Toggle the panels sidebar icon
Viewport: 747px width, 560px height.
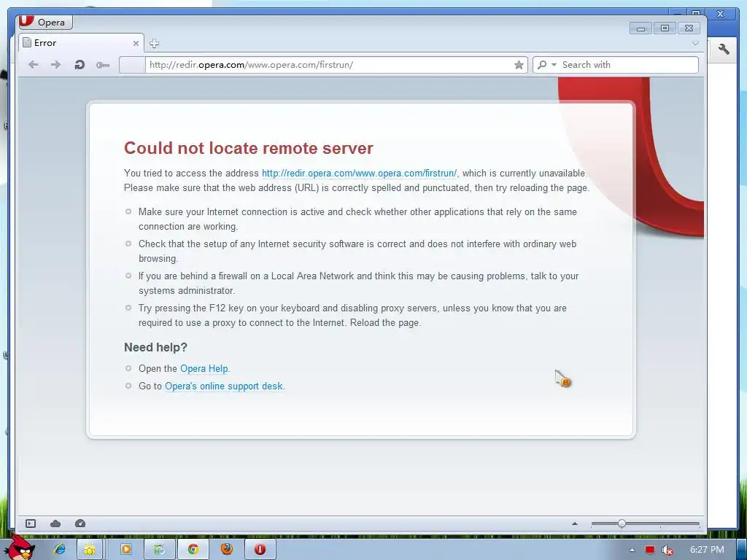click(x=31, y=524)
